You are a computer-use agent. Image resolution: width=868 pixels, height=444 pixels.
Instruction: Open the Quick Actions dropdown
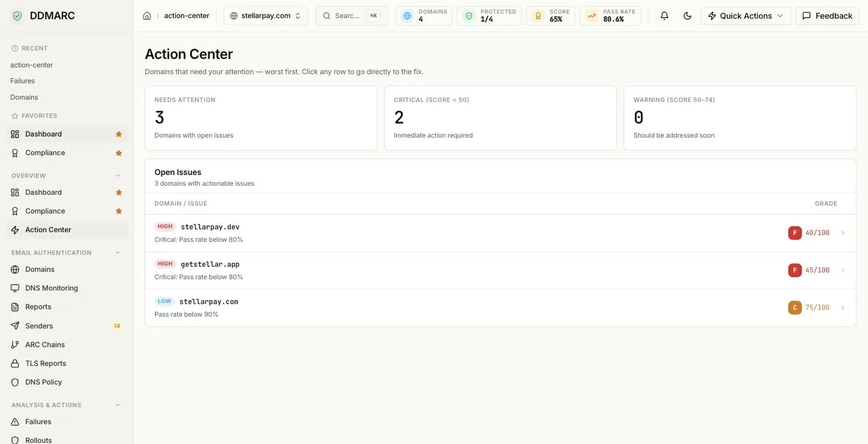coord(746,16)
